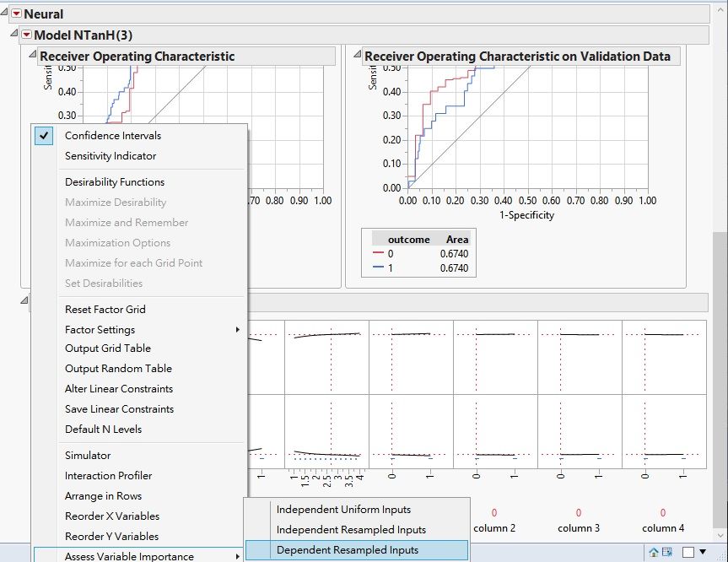Click red line marker for outcome 0

379,253
